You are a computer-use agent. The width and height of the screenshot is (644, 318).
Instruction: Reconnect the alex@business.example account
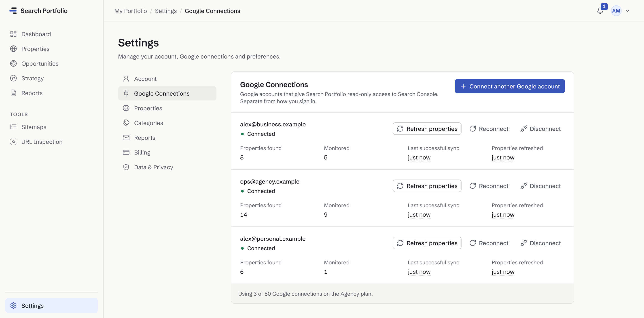click(489, 129)
